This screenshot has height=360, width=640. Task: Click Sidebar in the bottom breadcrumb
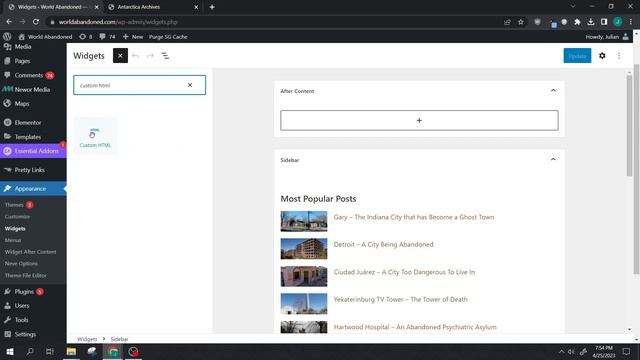click(x=119, y=339)
